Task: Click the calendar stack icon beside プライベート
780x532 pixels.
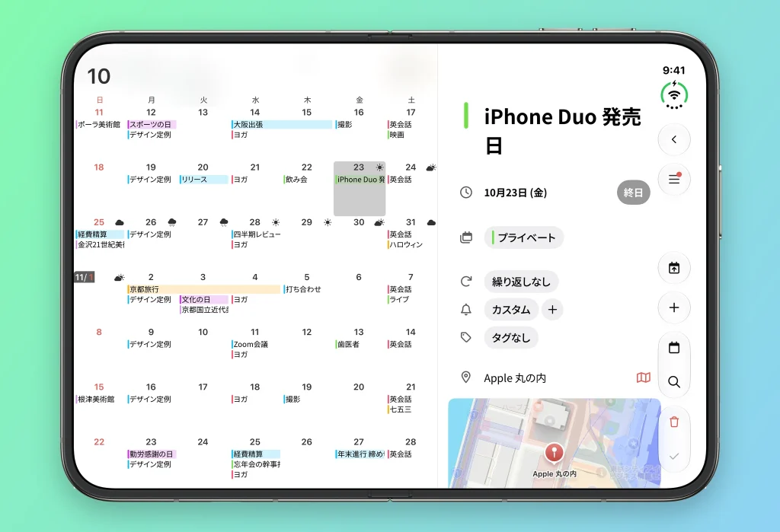Action: click(x=466, y=237)
